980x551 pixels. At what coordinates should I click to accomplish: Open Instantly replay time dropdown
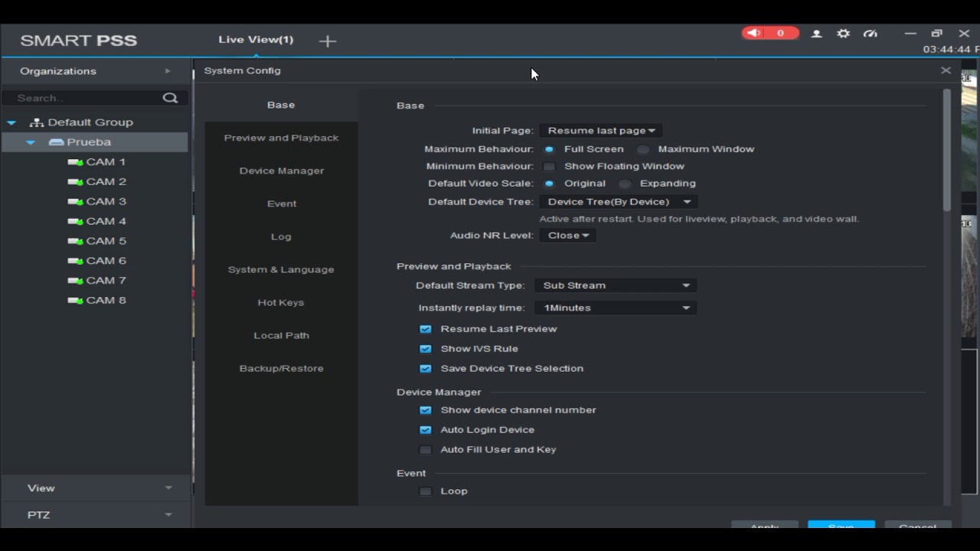(616, 308)
